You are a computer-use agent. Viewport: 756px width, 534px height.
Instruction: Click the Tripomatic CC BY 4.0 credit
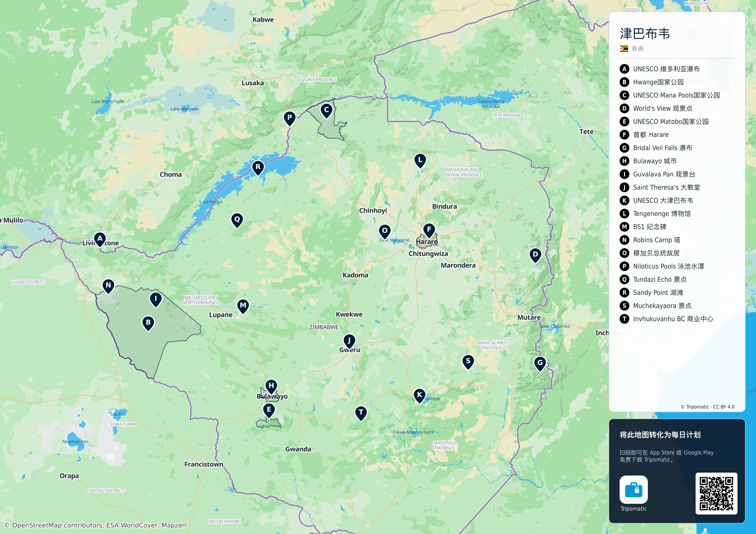tap(708, 407)
